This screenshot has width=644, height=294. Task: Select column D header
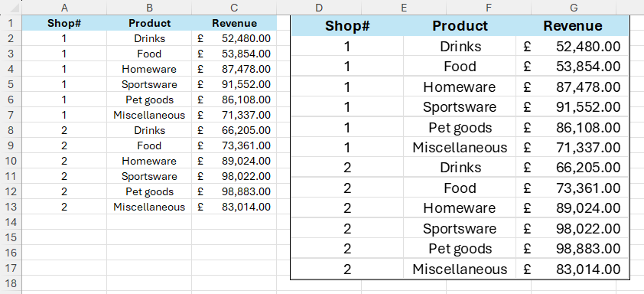coord(319,8)
